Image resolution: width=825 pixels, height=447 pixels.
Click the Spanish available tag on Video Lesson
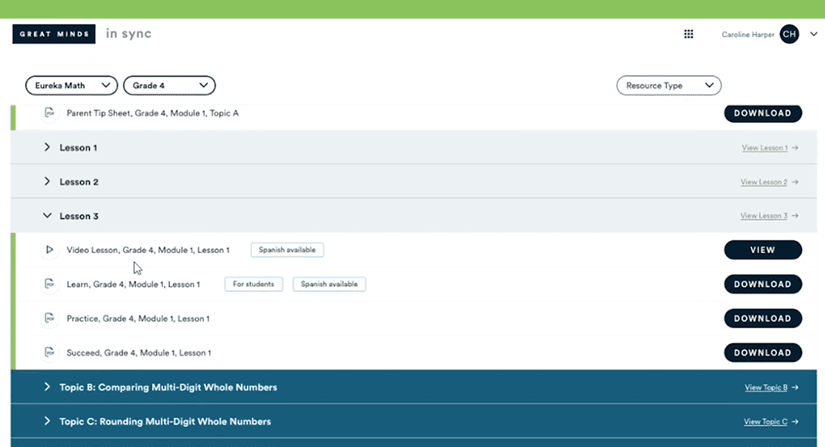coord(287,250)
